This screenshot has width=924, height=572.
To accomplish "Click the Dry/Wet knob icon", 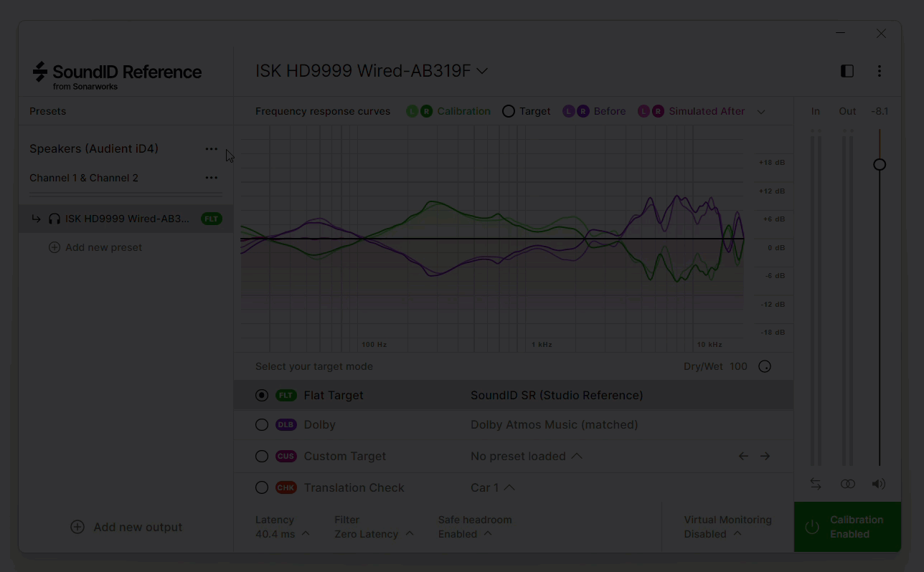I will (765, 366).
